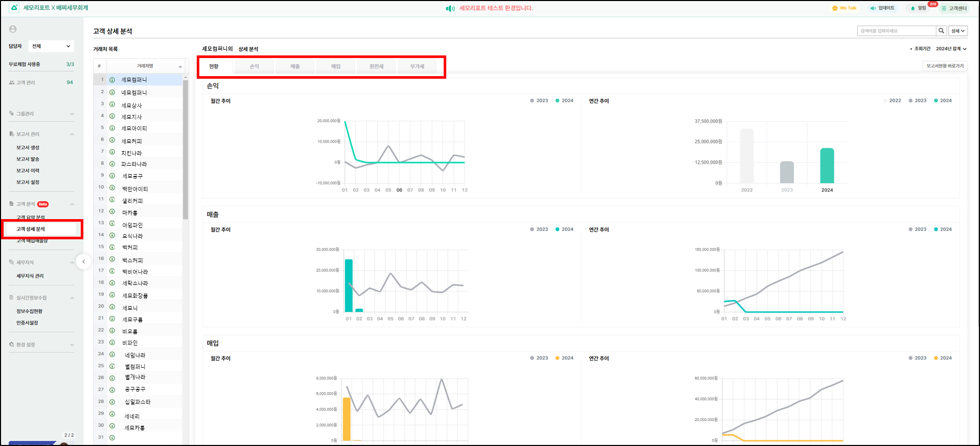This screenshot has height=446, width=980.
Task: Click 보고서현황 바로가기 button
Action: tap(945, 66)
